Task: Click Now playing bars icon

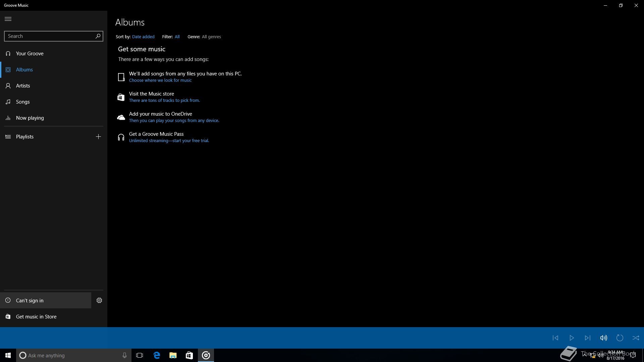Action: coord(8,118)
